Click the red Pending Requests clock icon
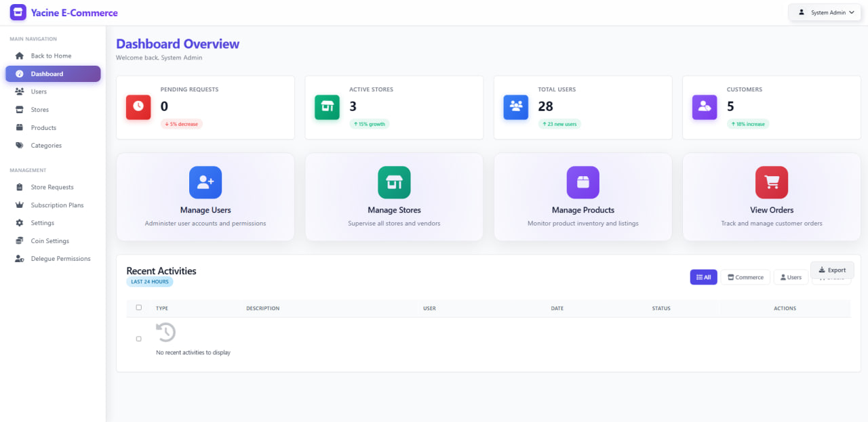868x422 pixels. click(138, 107)
